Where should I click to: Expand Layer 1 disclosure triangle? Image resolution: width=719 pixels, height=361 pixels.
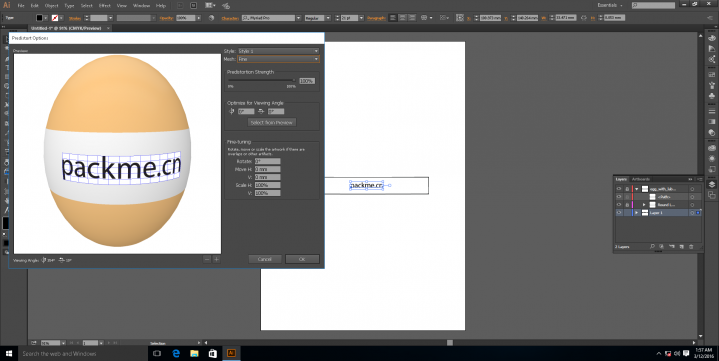(x=636, y=213)
